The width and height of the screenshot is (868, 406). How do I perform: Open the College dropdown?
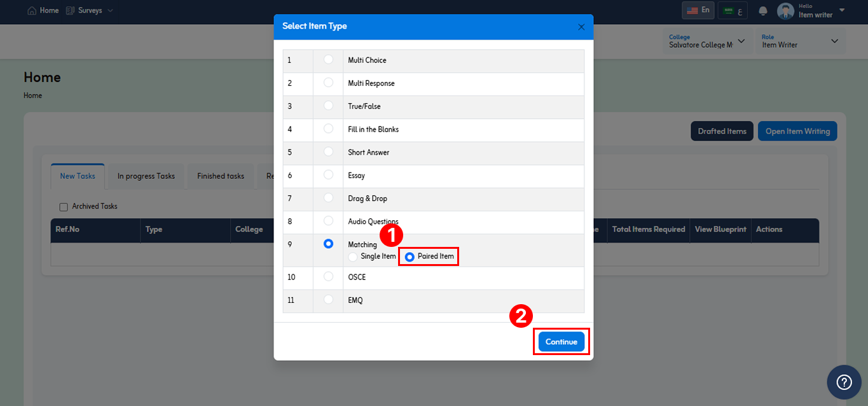pos(707,41)
